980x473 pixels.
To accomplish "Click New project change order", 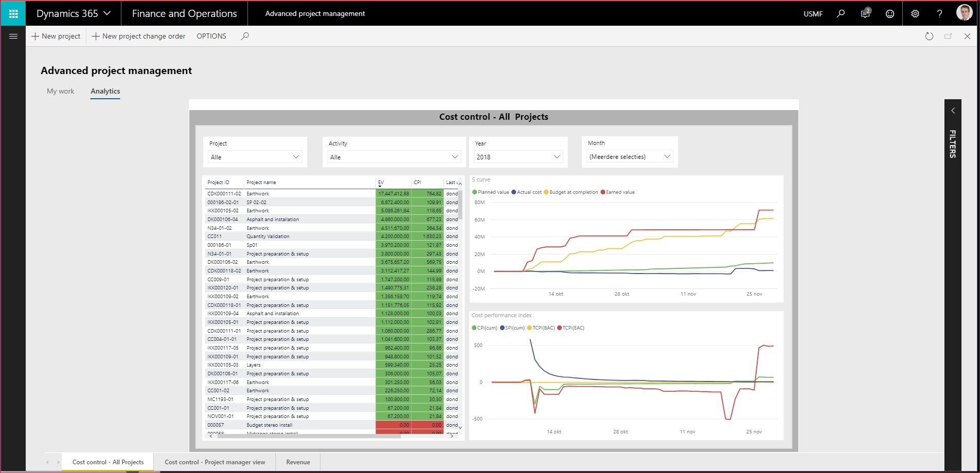I will (x=139, y=36).
